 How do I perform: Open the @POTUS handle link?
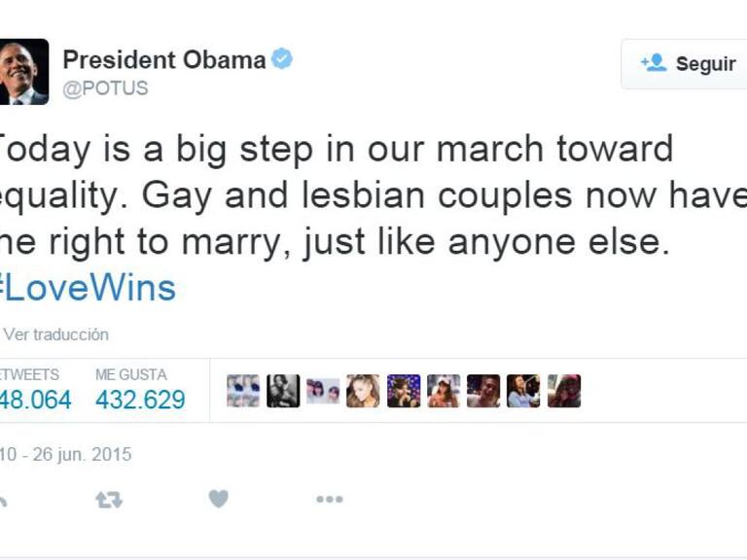click(x=105, y=88)
